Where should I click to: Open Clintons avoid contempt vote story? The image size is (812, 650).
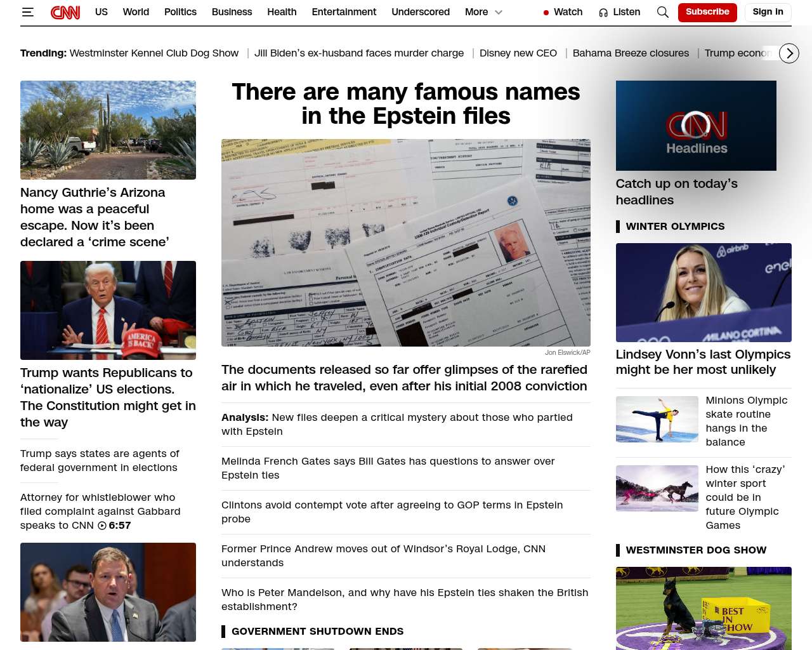392,512
